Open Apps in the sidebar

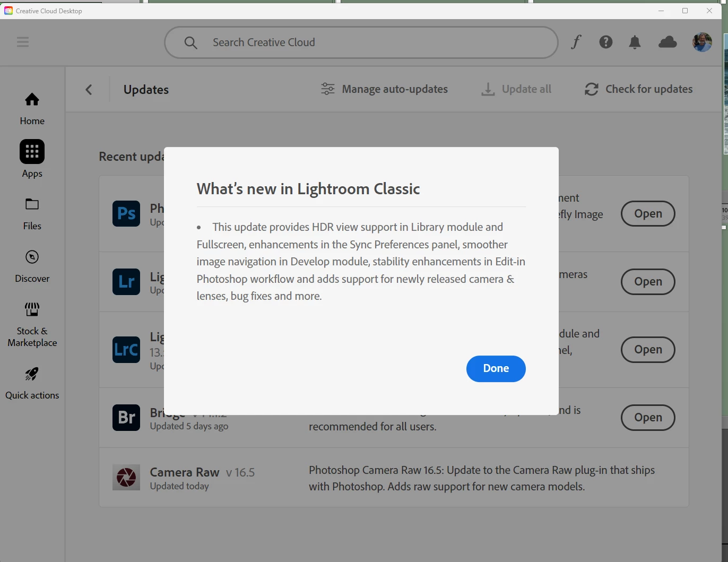[32, 159]
